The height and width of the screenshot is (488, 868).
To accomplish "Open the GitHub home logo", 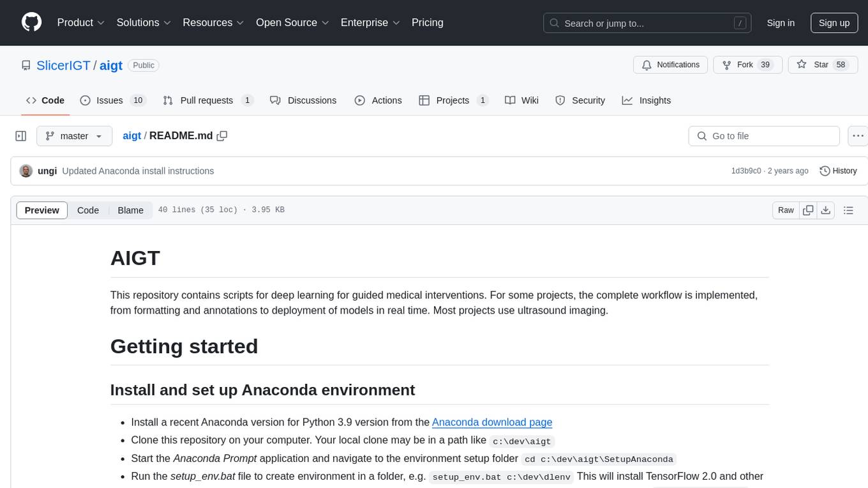I will 31,22.
